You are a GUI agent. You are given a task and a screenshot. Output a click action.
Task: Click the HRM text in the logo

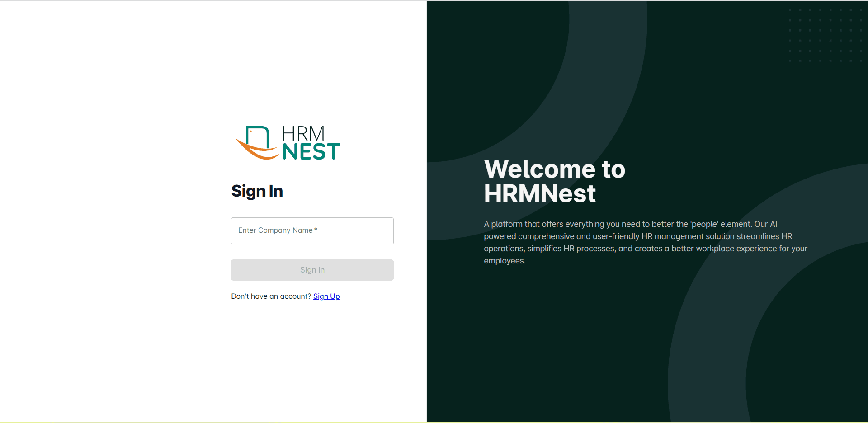pyautogui.click(x=303, y=134)
